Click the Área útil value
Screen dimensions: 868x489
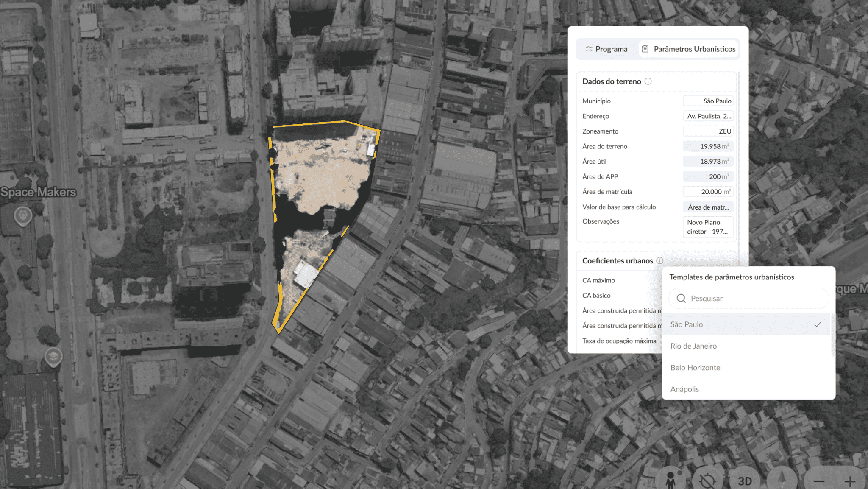[x=708, y=162]
